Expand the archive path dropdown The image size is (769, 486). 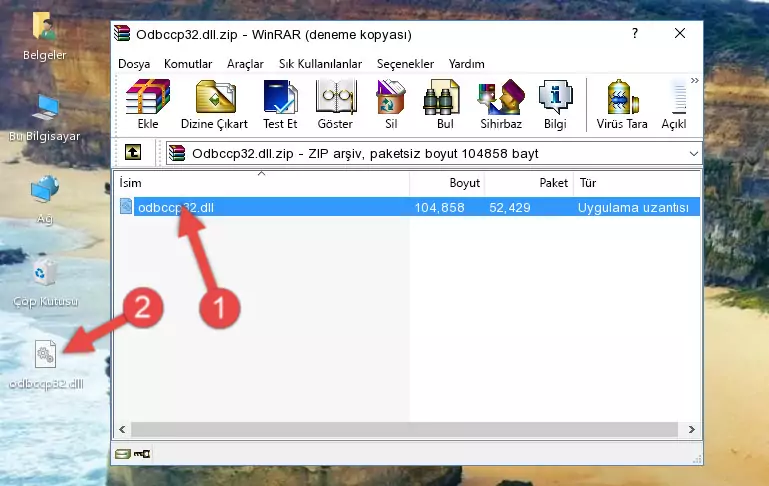pyautogui.click(x=693, y=153)
